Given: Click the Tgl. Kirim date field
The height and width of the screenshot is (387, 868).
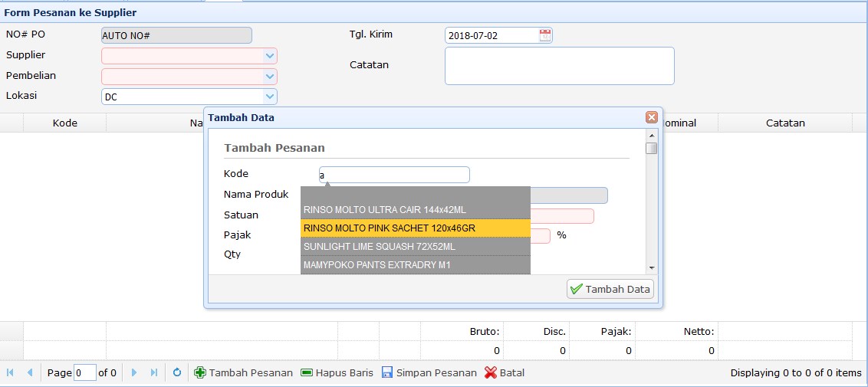Looking at the screenshot, I should pos(492,35).
